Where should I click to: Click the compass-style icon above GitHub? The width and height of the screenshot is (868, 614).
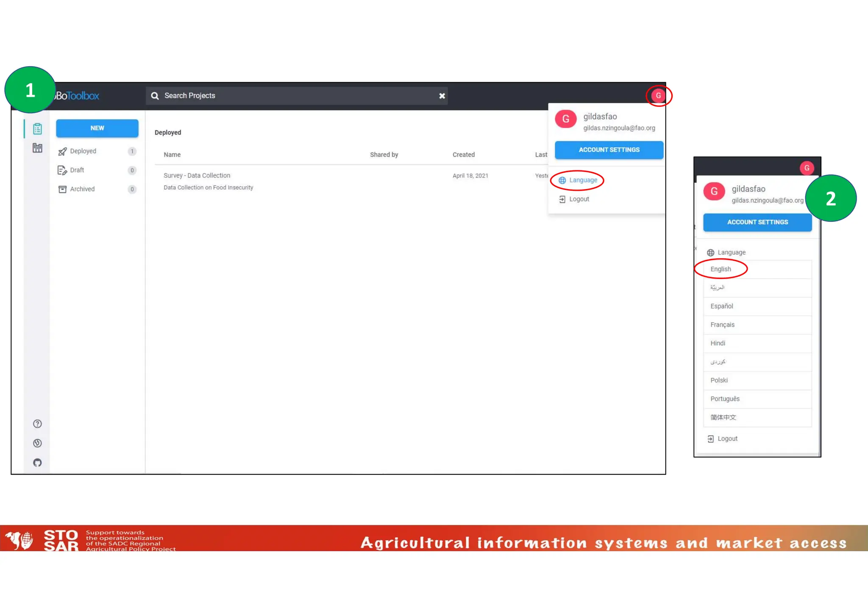[x=37, y=443]
